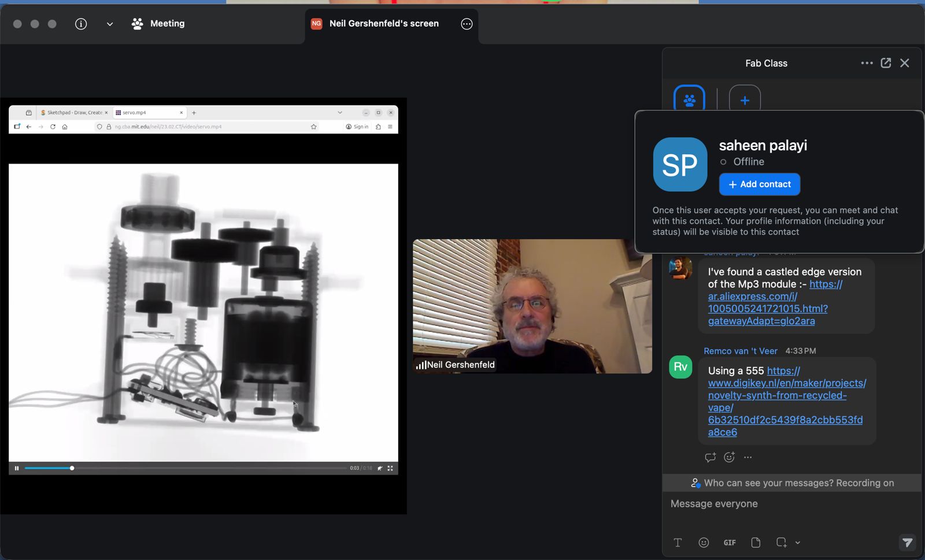Go to the browser home page
This screenshot has height=560, width=925.
coord(65,127)
